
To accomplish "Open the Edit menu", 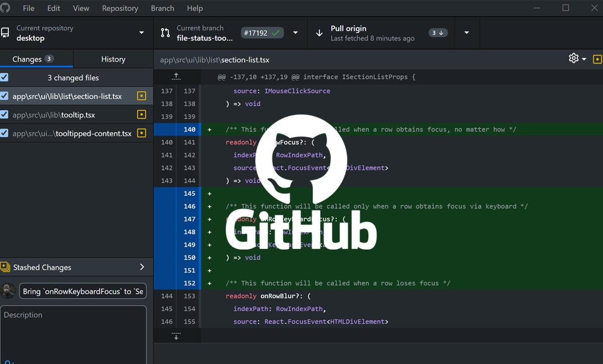I will 54,8.
